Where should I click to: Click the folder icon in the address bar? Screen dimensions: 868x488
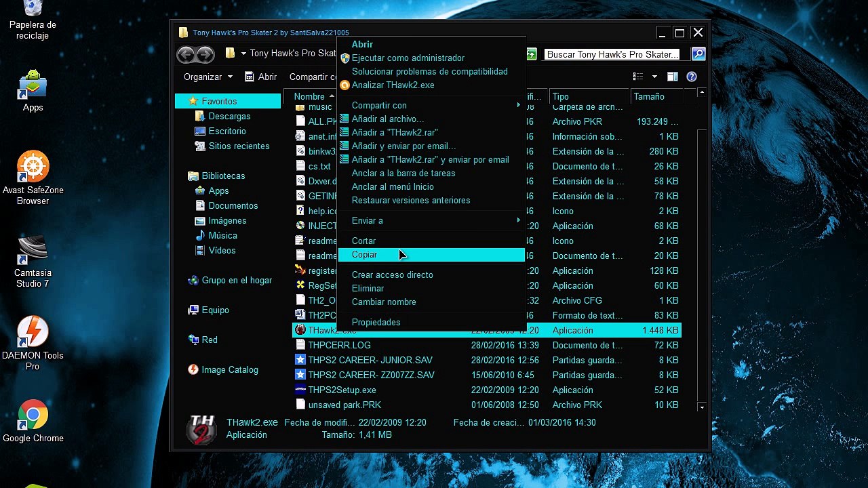[x=231, y=54]
